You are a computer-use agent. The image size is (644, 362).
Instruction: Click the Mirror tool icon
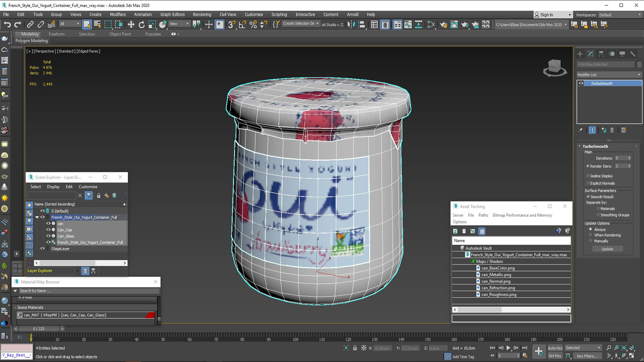[x=351, y=24]
